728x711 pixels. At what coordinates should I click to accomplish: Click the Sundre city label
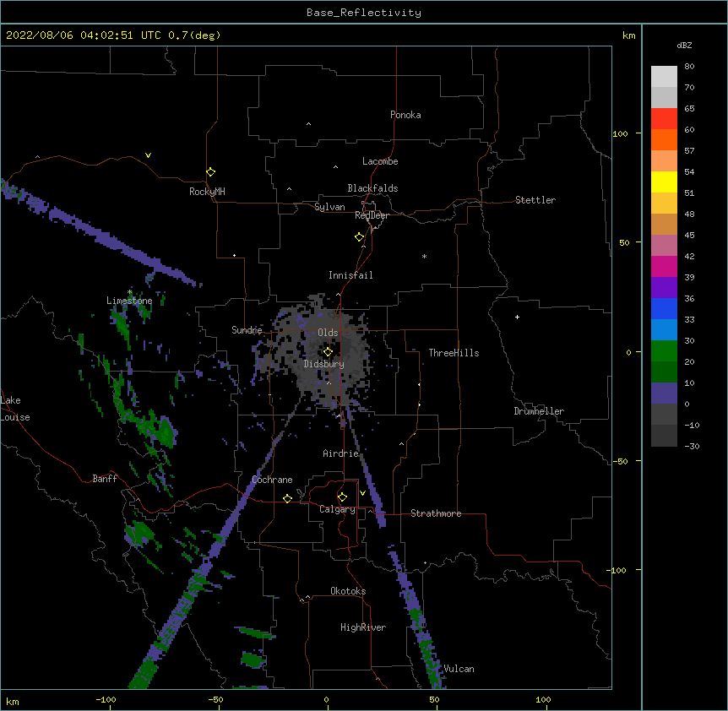tap(247, 330)
